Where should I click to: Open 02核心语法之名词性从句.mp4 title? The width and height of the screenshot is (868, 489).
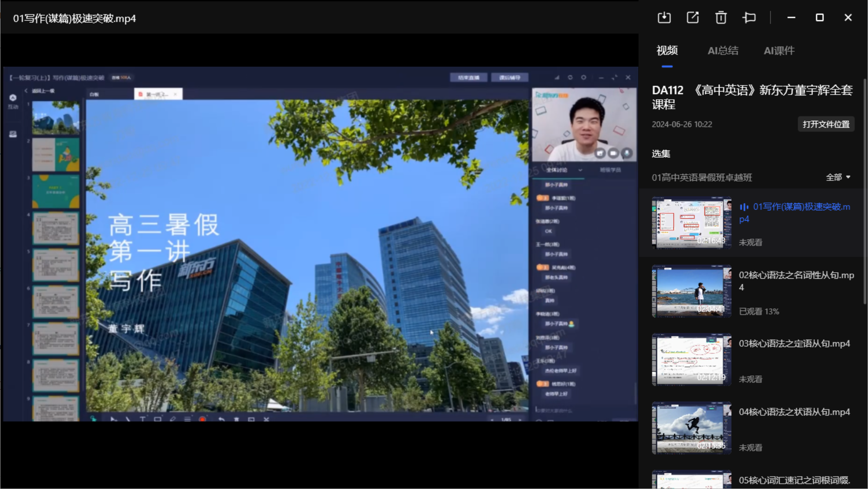pos(796,281)
